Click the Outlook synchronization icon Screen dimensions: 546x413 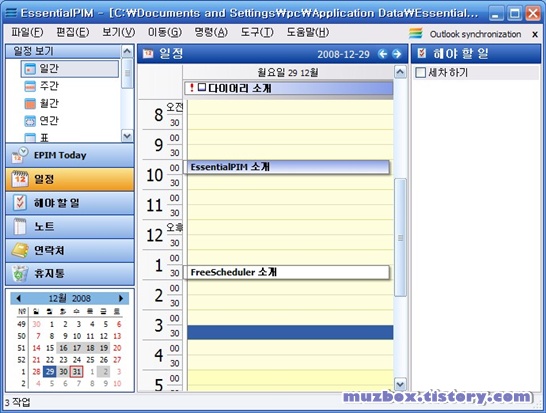coord(416,34)
